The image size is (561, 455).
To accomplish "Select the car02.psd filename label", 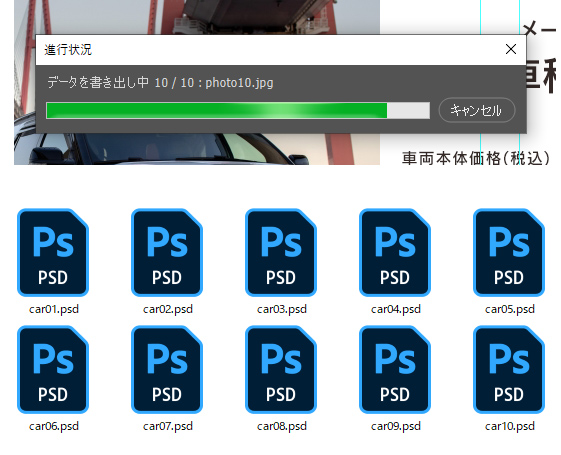I will pos(168,309).
